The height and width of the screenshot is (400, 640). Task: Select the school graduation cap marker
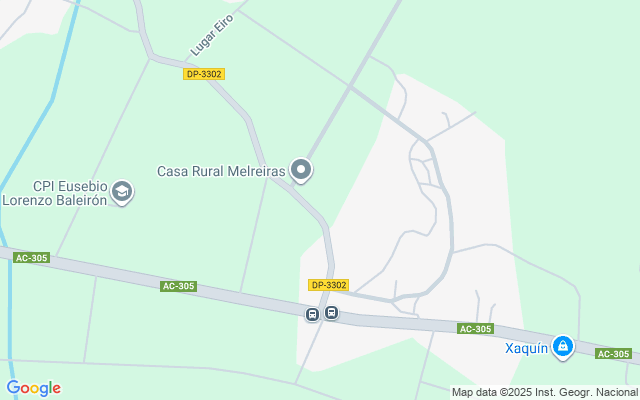(122, 192)
